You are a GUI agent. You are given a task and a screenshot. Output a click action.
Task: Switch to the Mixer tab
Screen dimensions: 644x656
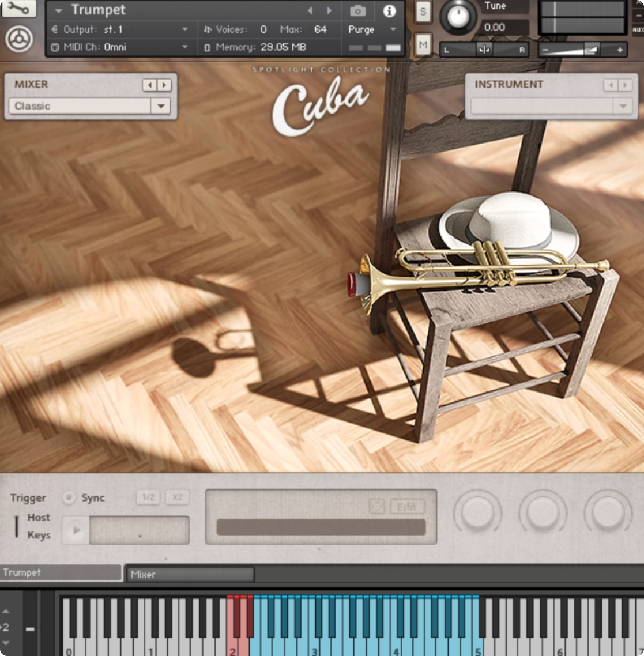[190, 574]
